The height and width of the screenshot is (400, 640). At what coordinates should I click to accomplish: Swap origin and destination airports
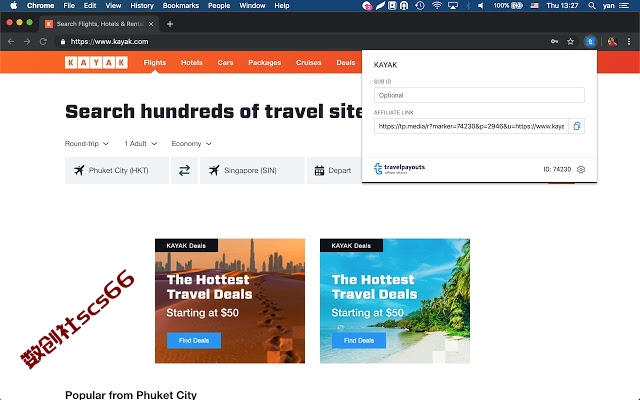[184, 170]
